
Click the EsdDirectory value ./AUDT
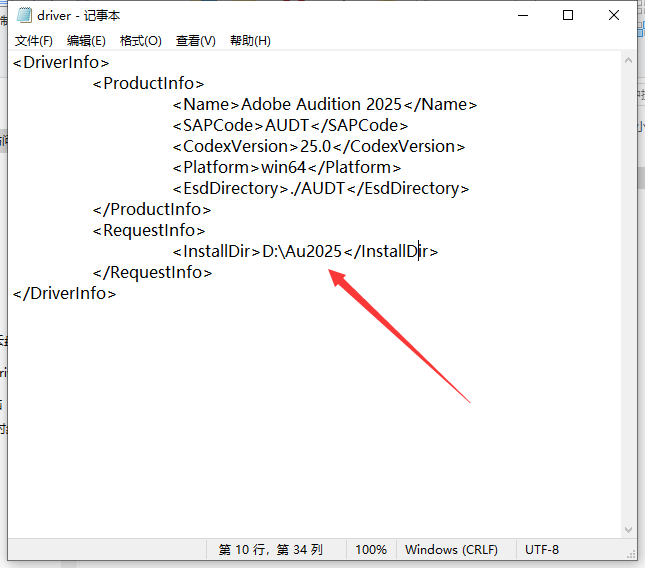pos(317,188)
